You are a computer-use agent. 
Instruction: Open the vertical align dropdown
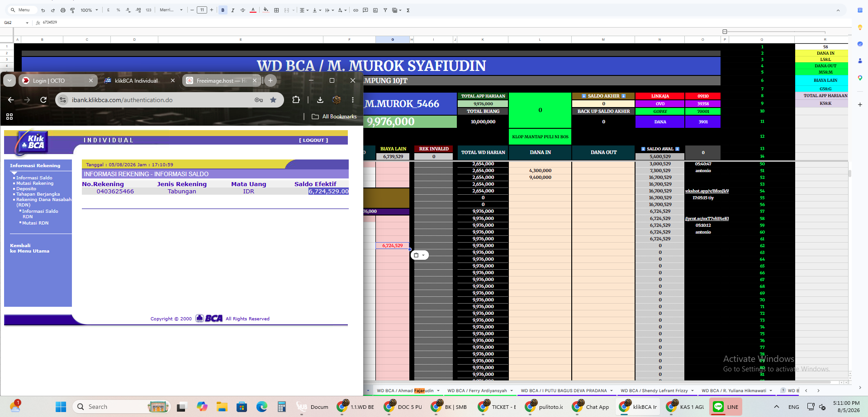(317, 10)
